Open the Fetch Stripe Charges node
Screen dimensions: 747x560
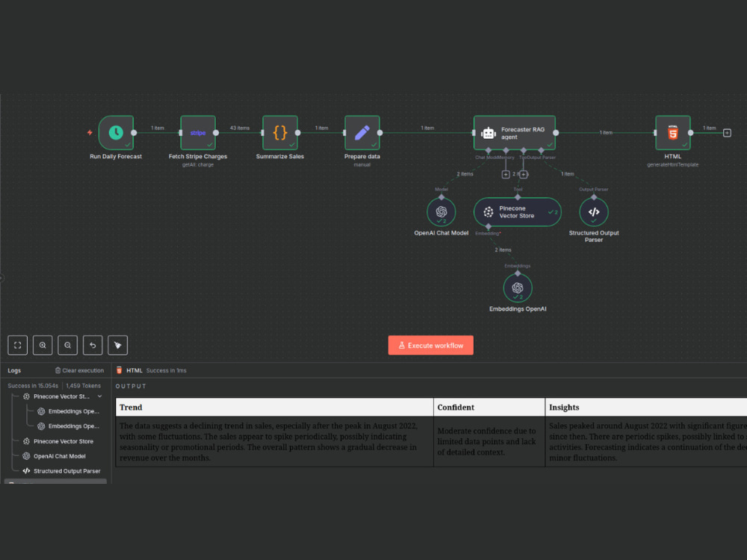coord(198,132)
